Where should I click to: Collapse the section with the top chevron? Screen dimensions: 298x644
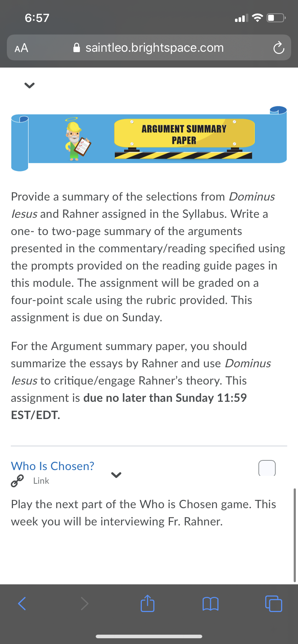click(29, 85)
